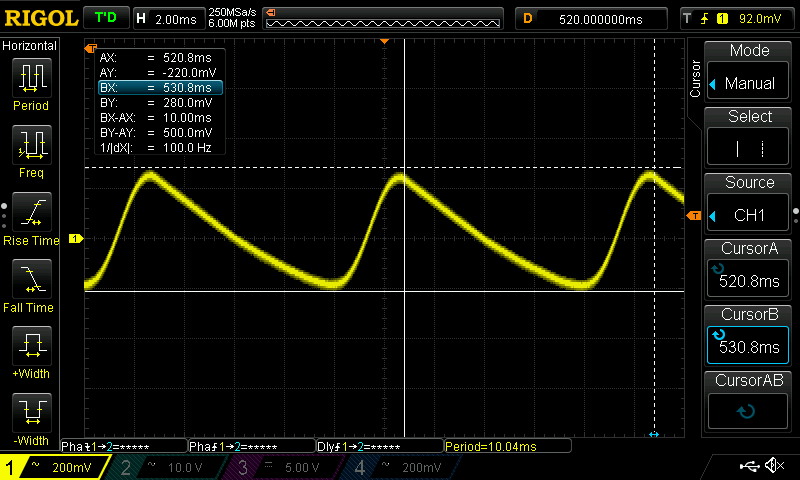Click the Period=10.04ms measurement result
800x480 pixels.
pos(508,446)
